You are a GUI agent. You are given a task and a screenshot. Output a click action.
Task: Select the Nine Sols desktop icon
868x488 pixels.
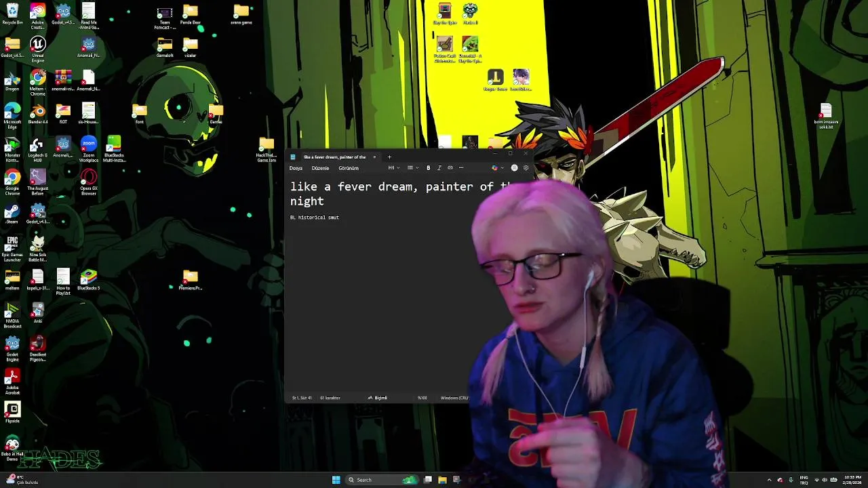37,248
